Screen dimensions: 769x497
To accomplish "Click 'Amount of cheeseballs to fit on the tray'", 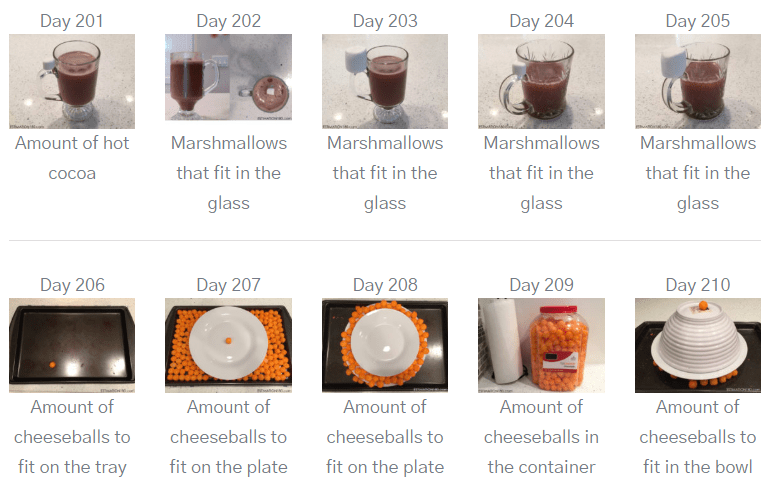I will (x=72, y=437).
